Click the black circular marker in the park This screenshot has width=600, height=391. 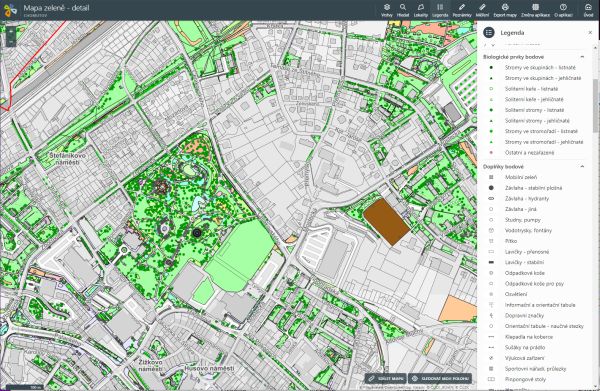[x=197, y=233]
